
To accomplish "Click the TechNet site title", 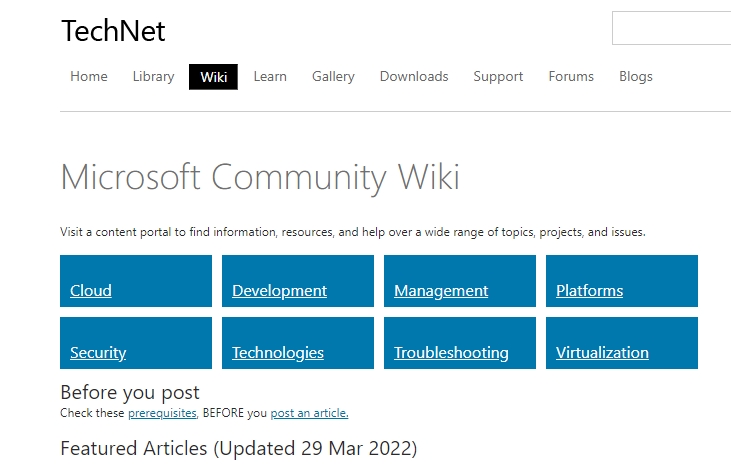I will [113, 31].
